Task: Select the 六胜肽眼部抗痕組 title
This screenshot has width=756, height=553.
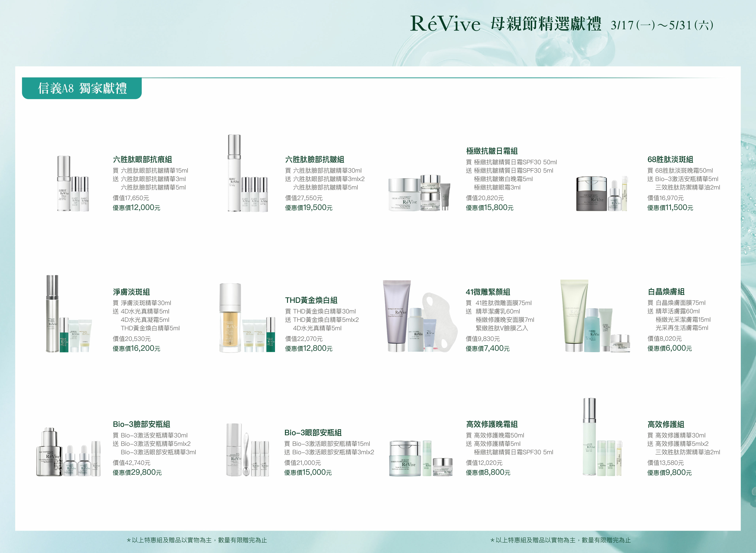Action: [x=142, y=159]
